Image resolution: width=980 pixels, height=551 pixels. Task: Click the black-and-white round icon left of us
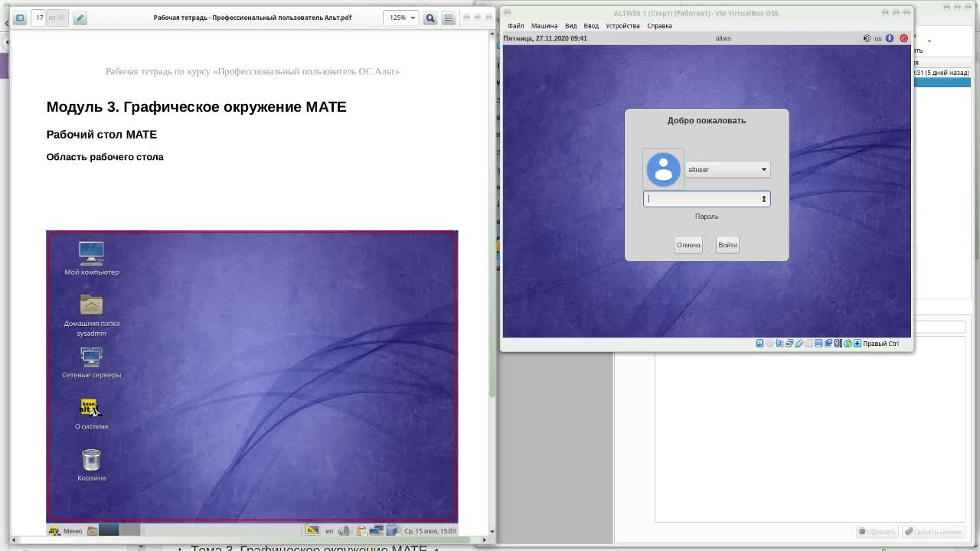pyautogui.click(x=867, y=38)
